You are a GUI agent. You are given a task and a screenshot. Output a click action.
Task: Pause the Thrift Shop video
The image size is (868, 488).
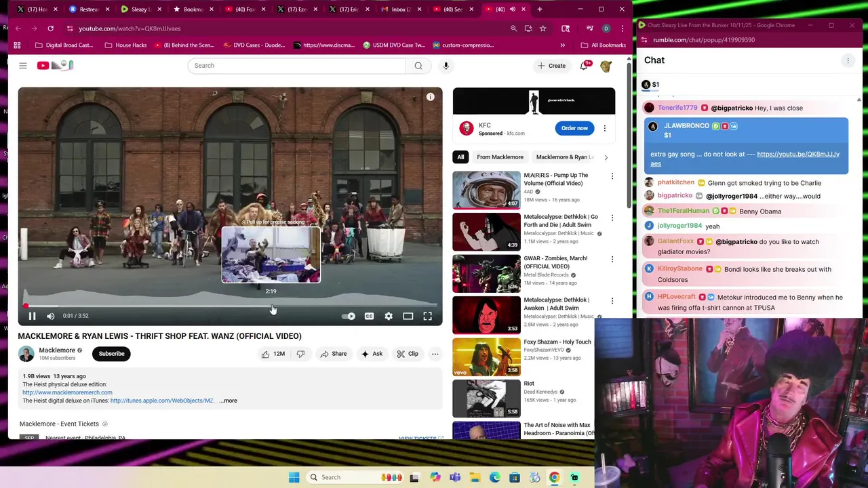point(32,316)
